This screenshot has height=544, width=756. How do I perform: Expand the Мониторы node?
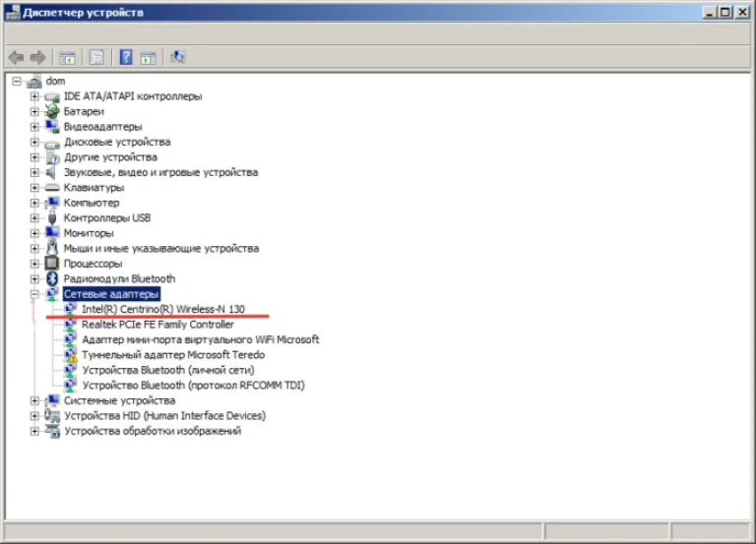(34, 233)
